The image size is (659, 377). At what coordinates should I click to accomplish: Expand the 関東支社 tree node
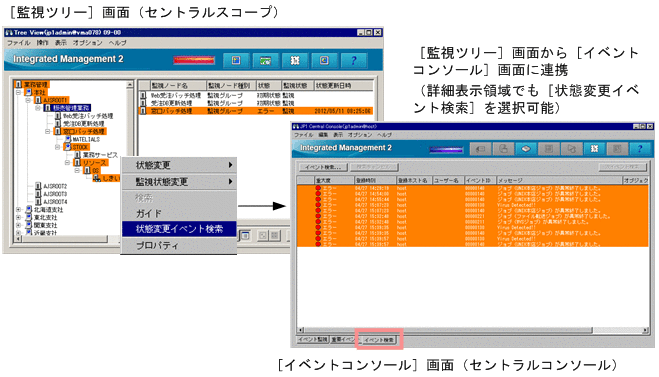(18, 225)
